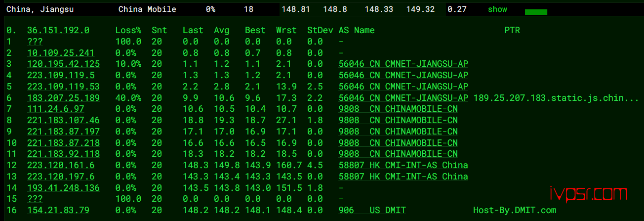
Task: Open AS 9808 CHINAMOBILE-CN link on hop 10
Action: coord(398,143)
